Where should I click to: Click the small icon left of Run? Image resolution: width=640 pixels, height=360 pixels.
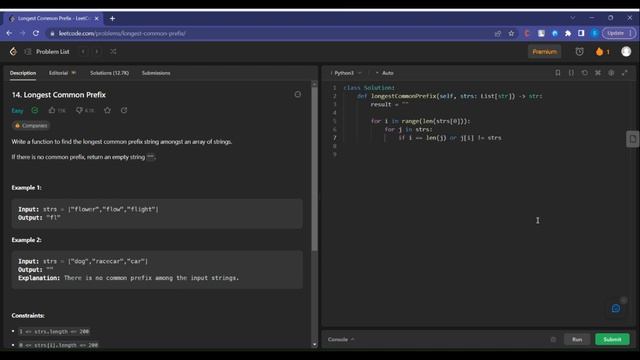pos(553,340)
